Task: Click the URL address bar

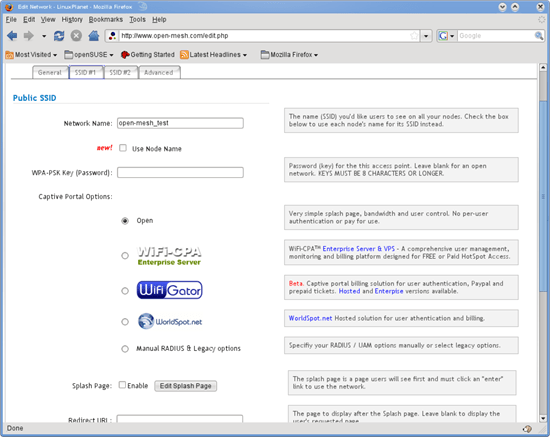Action: 264,36
